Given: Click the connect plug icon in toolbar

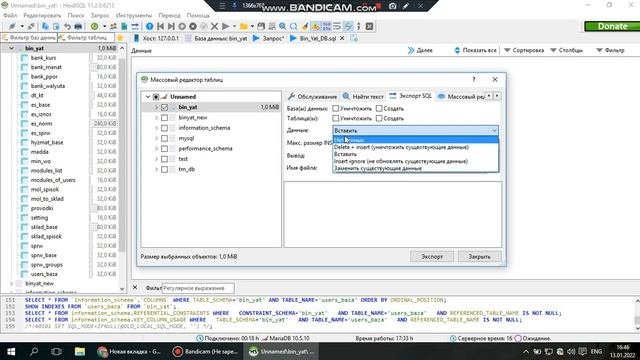Looking at the screenshot, I should pyautogui.click(x=12, y=26).
